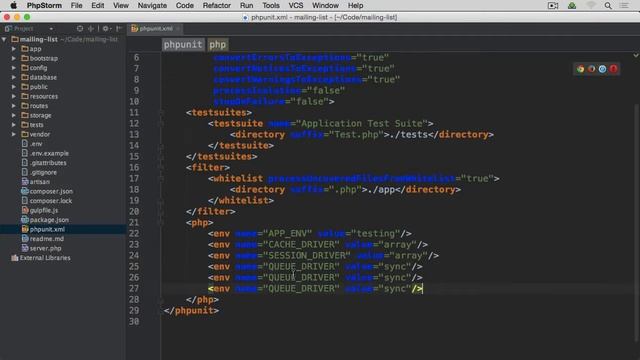This screenshot has width=640, height=360.
Task: Click "Application Test Suite" text
Action: (362, 123)
